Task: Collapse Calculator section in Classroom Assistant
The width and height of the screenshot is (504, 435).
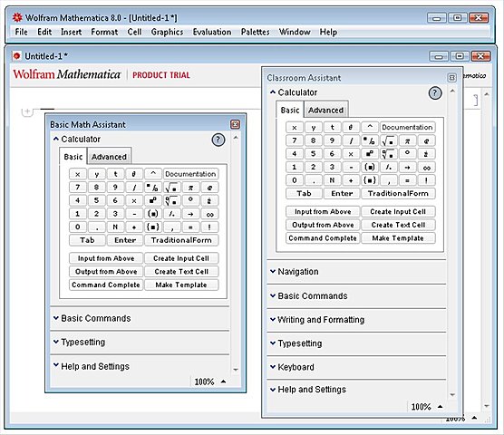Action: [x=273, y=92]
